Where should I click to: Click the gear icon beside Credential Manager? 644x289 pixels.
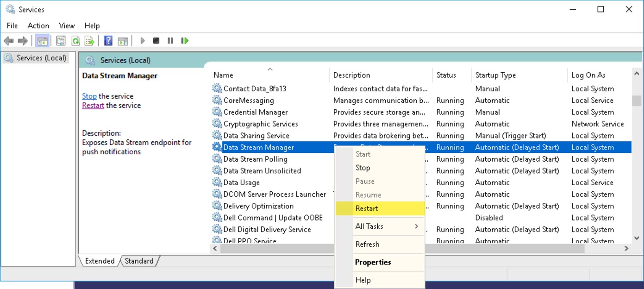[x=217, y=112]
